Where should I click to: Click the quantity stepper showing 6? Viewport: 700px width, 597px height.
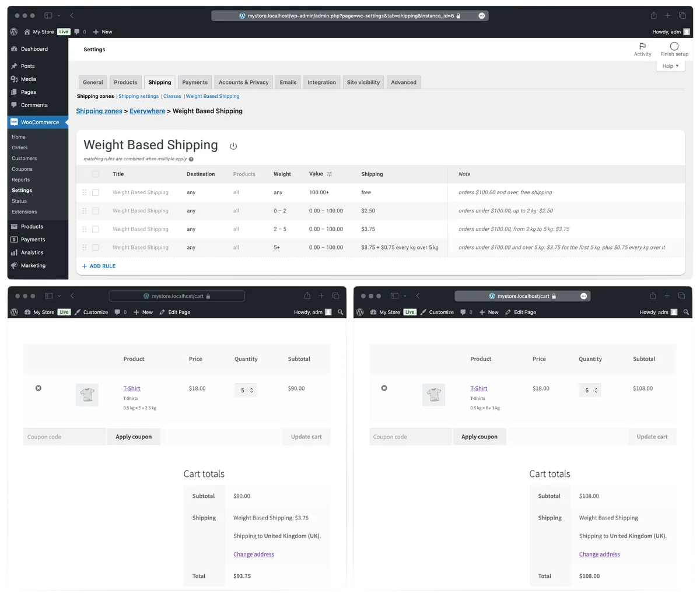click(590, 390)
